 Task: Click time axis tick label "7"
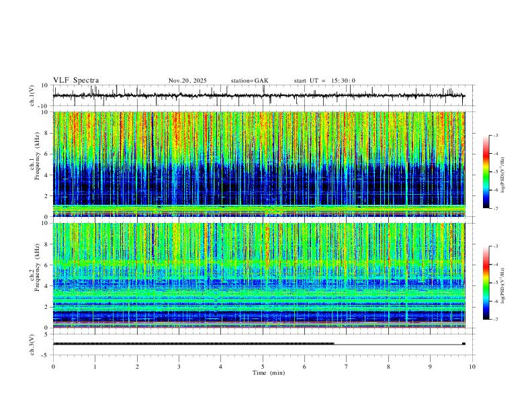347,367
